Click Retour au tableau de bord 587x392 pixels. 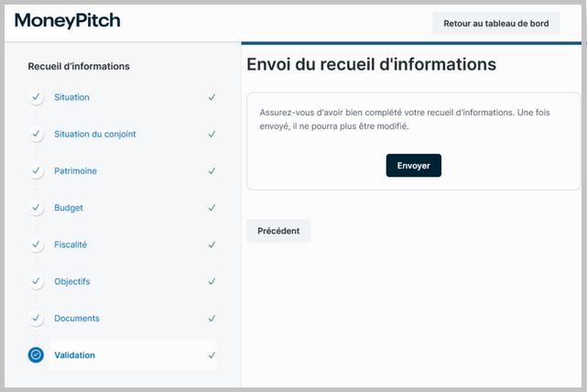coord(495,24)
